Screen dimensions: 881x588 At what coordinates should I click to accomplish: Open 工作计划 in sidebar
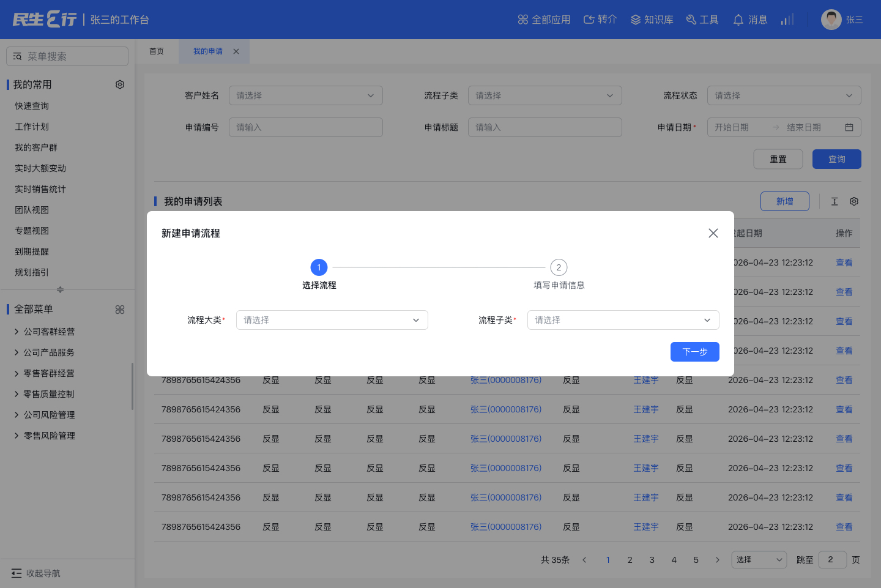pos(32,127)
